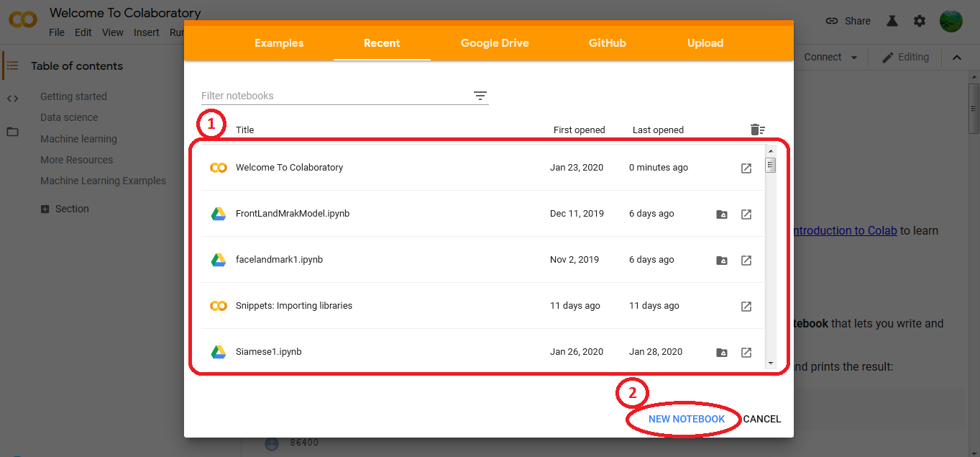Open Welcome To Colaboratory in new tab icon
980x457 pixels.
[x=746, y=168]
